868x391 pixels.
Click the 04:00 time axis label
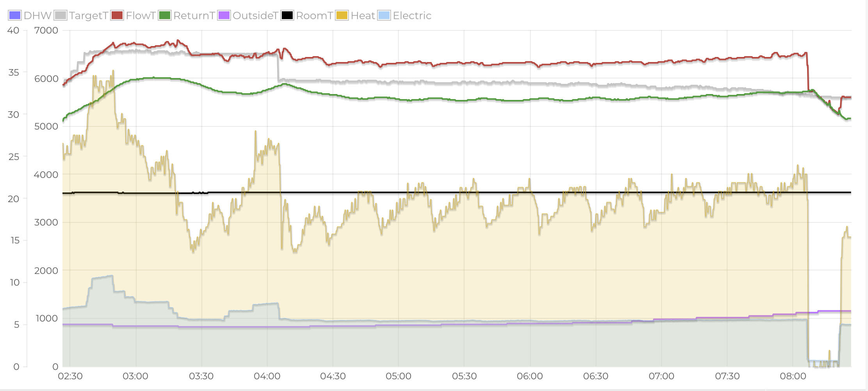point(267,376)
